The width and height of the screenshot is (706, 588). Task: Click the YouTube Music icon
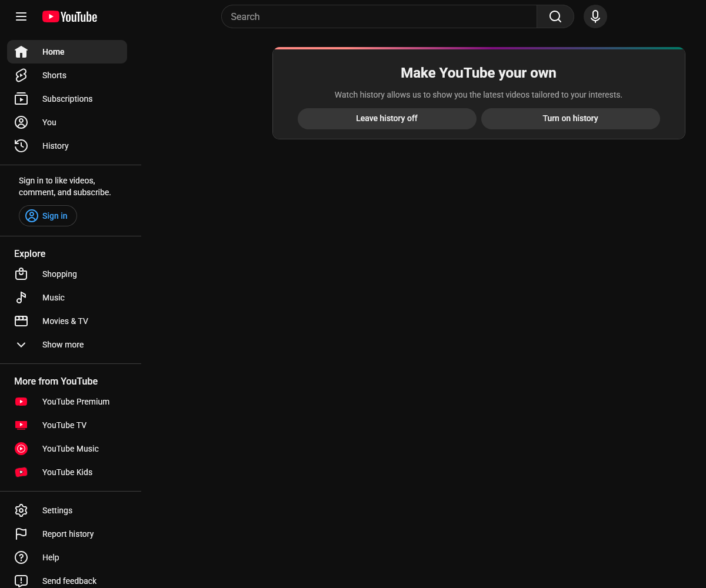click(21, 449)
